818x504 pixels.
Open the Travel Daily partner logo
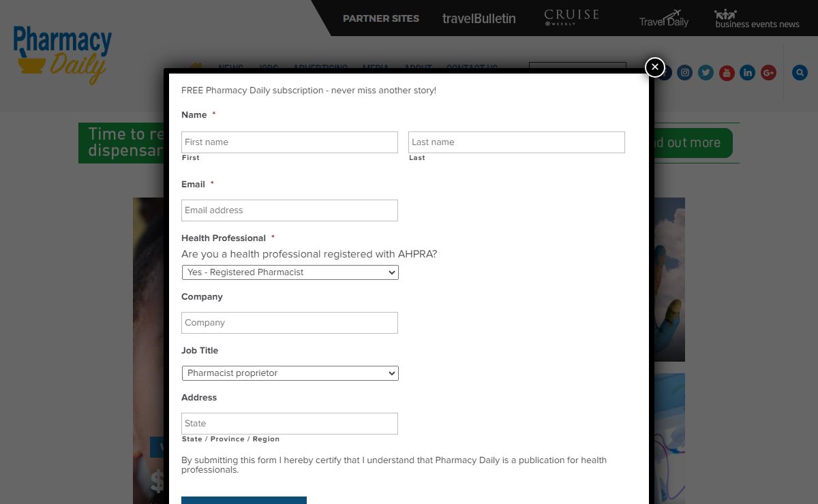[x=663, y=18]
